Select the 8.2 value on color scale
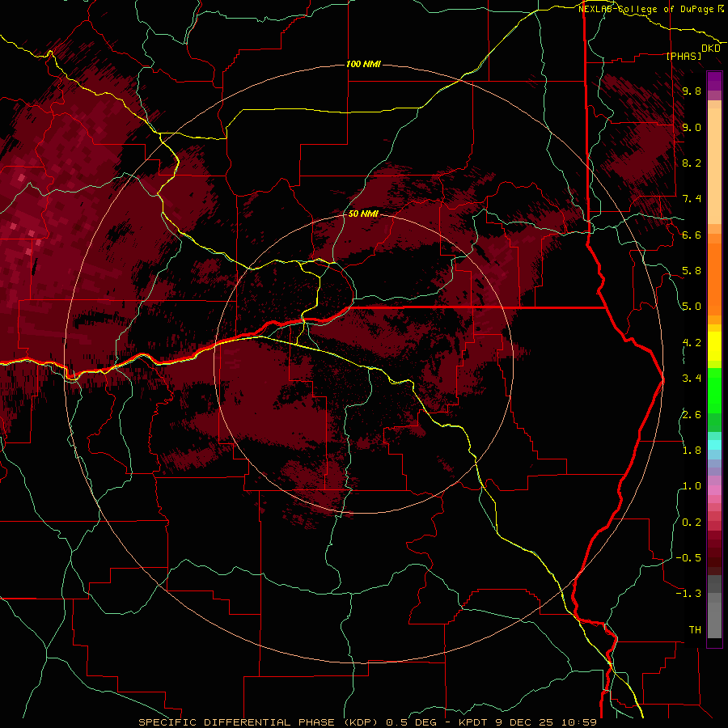Image resolution: width=728 pixels, height=728 pixels. coord(692,163)
